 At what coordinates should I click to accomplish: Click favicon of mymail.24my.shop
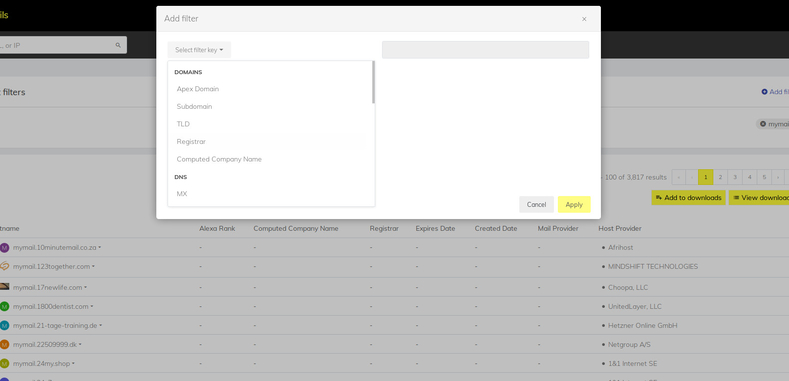coord(5,363)
